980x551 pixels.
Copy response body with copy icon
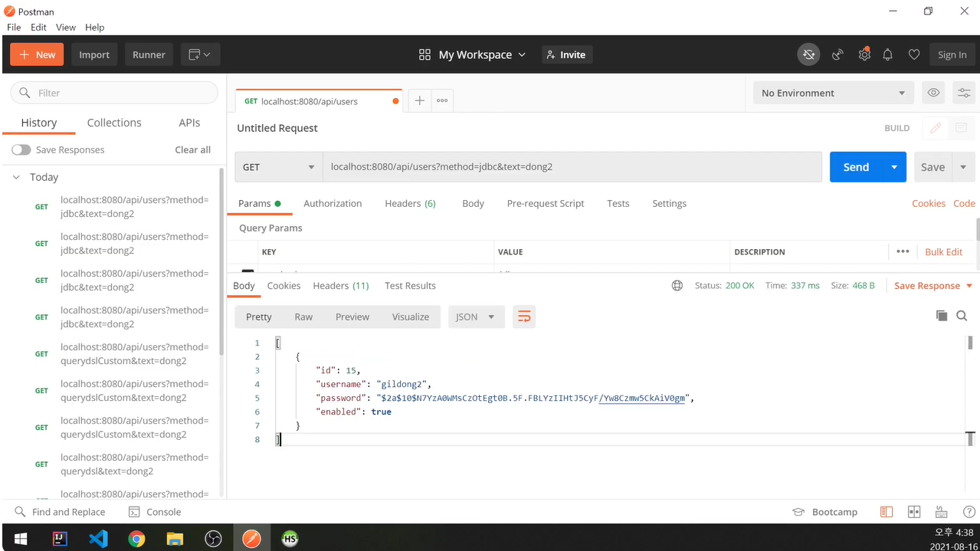(x=942, y=316)
